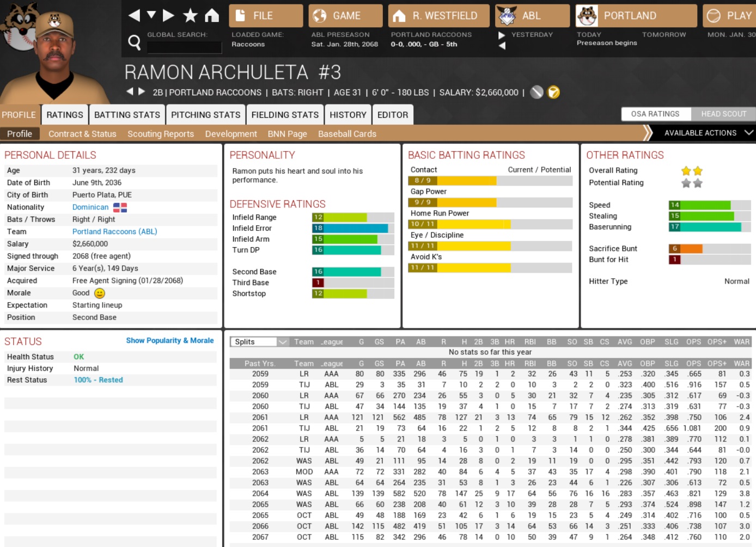The height and width of the screenshot is (547, 756).
Task: Open the navigation history down arrow
Action: tap(151, 15)
